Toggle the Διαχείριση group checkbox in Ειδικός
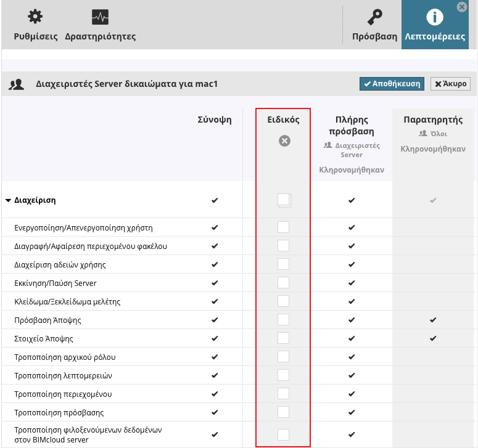Image resolution: width=478 pixels, height=448 pixels. click(283, 200)
